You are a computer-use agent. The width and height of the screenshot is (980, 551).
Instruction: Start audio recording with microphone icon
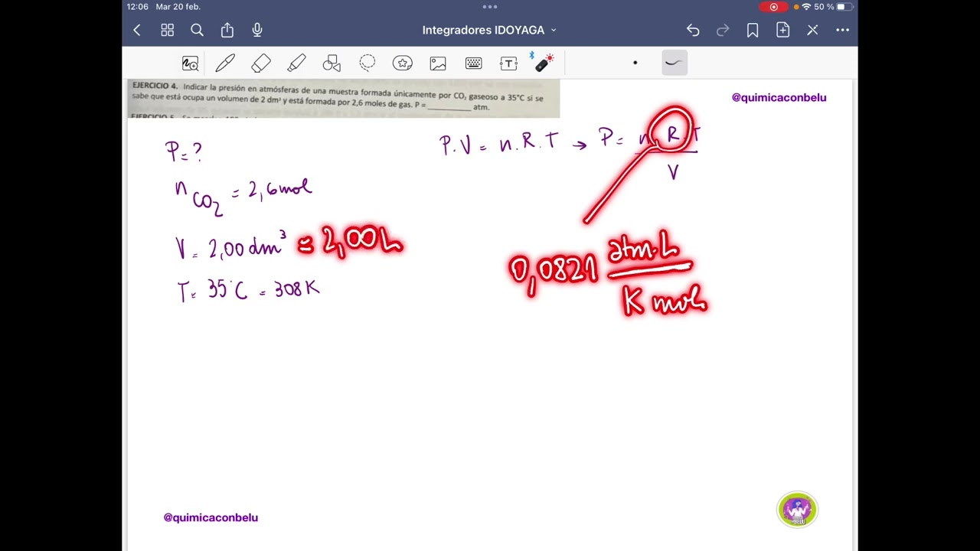257,30
